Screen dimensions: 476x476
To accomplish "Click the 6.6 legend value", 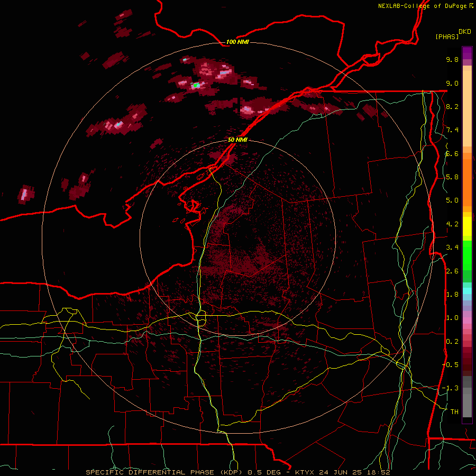I will point(452,153).
